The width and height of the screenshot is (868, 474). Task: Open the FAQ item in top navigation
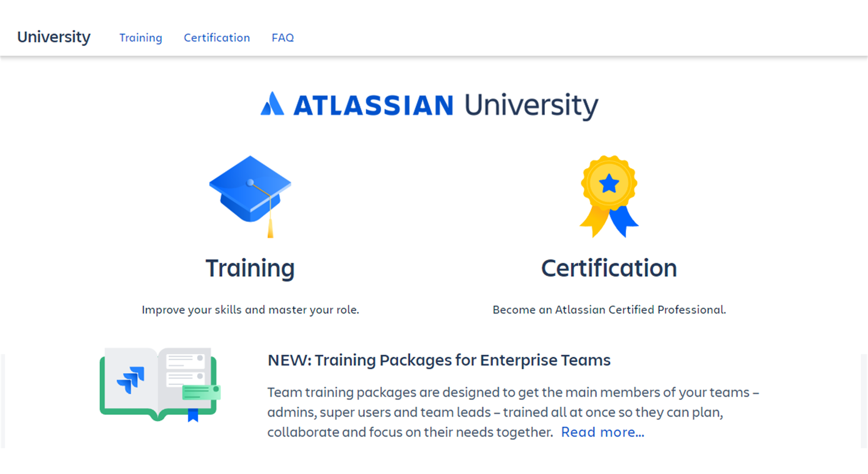pyautogui.click(x=283, y=37)
